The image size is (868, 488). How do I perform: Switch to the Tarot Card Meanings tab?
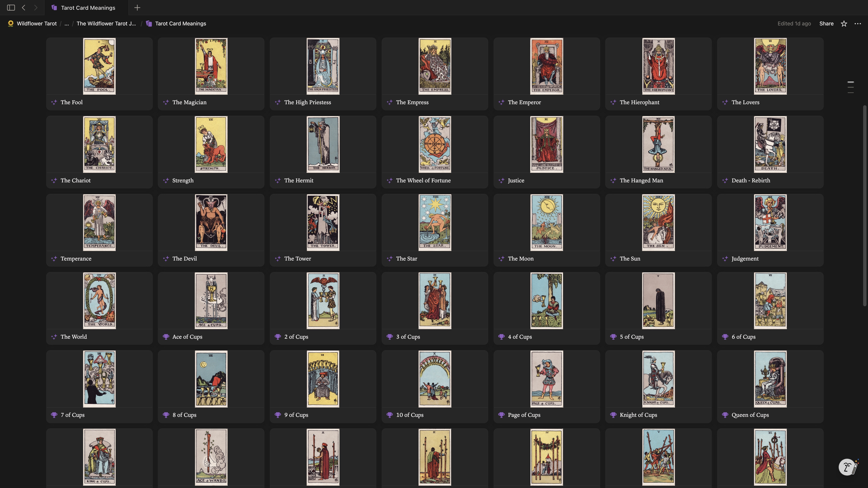coord(86,7)
